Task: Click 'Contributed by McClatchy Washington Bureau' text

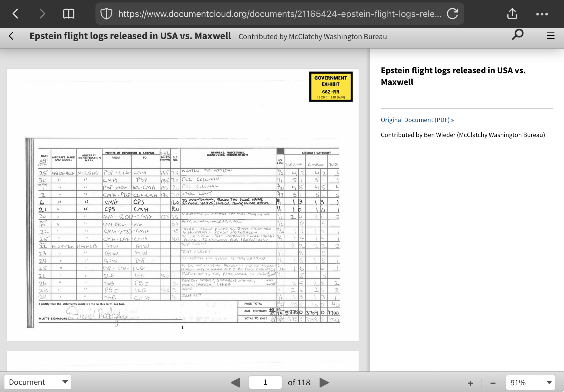Action: pos(313,37)
